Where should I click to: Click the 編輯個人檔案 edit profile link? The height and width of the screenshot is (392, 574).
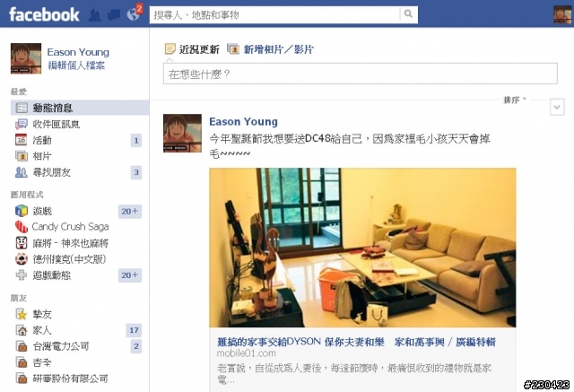click(76, 65)
